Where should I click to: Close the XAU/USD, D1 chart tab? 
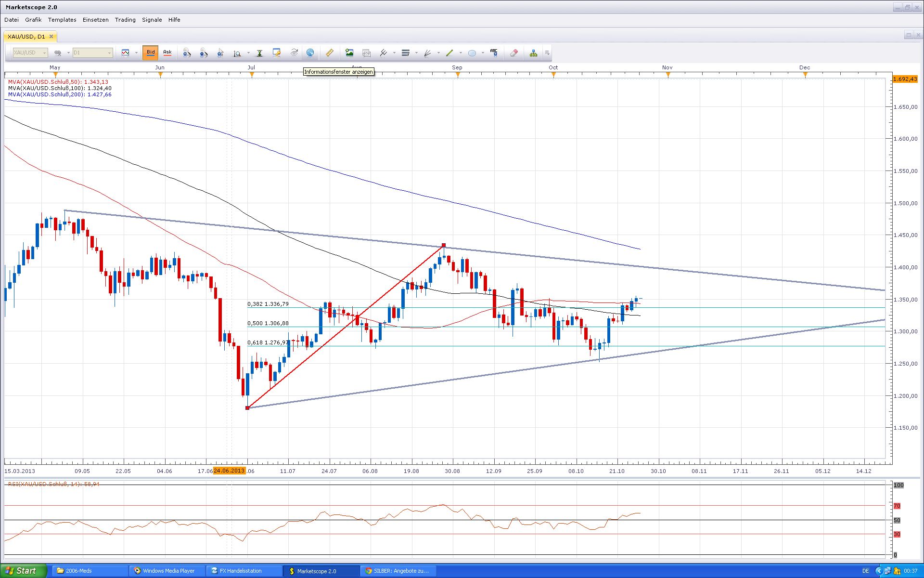pyautogui.click(x=51, y=36)
